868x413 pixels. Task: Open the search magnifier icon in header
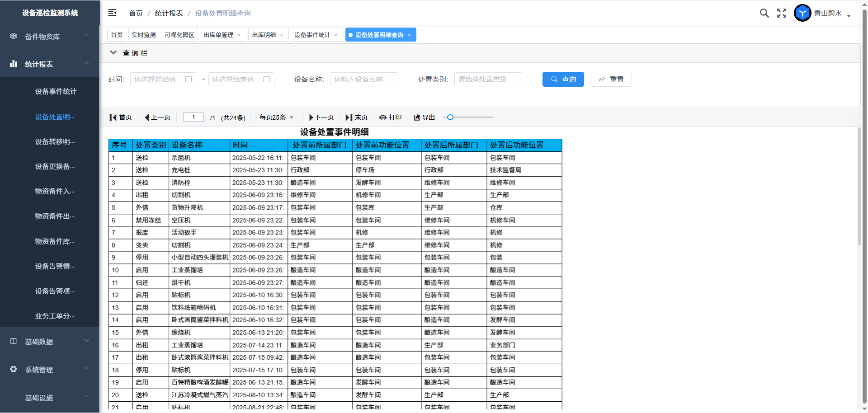pos(764,13)
